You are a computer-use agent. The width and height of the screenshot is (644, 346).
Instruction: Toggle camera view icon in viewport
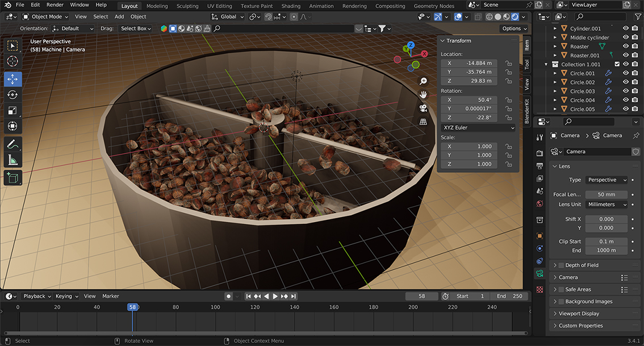point(423,108)
